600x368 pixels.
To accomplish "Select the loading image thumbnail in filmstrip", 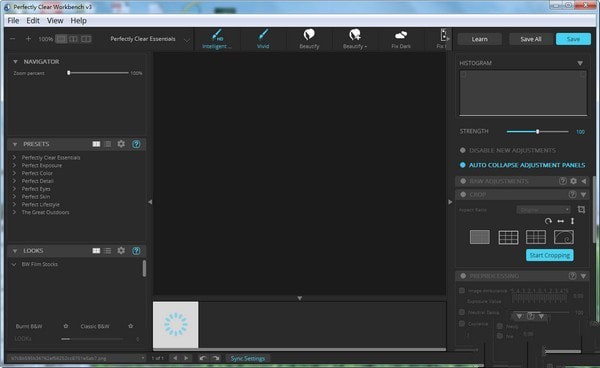I will pos(176,325).
